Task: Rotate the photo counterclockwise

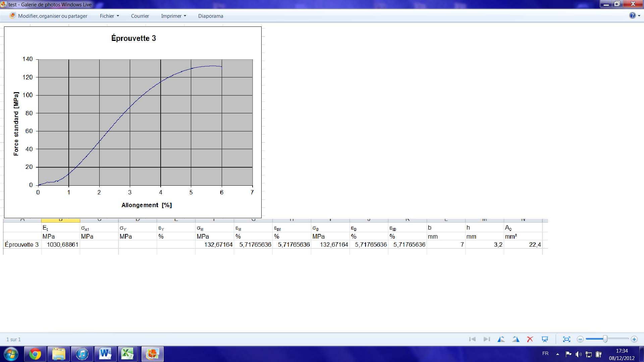Action: pyautogui.click(x=501, y=339)
